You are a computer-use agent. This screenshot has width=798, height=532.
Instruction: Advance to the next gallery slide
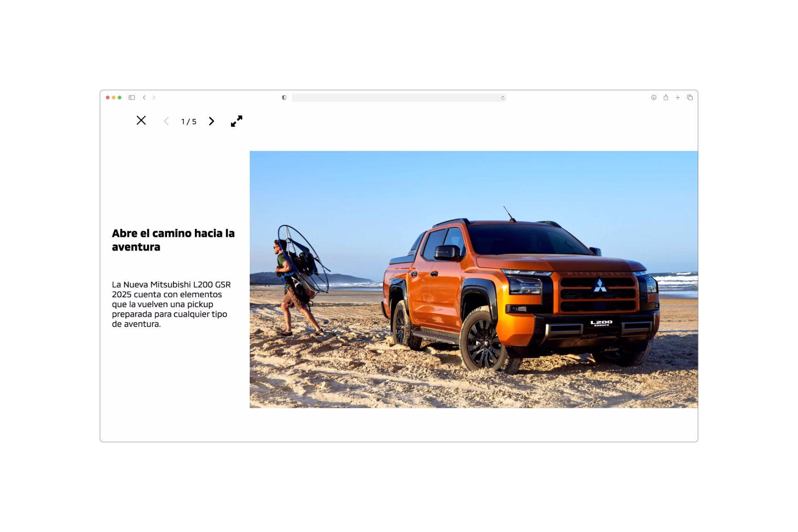(x=211, y=121)
